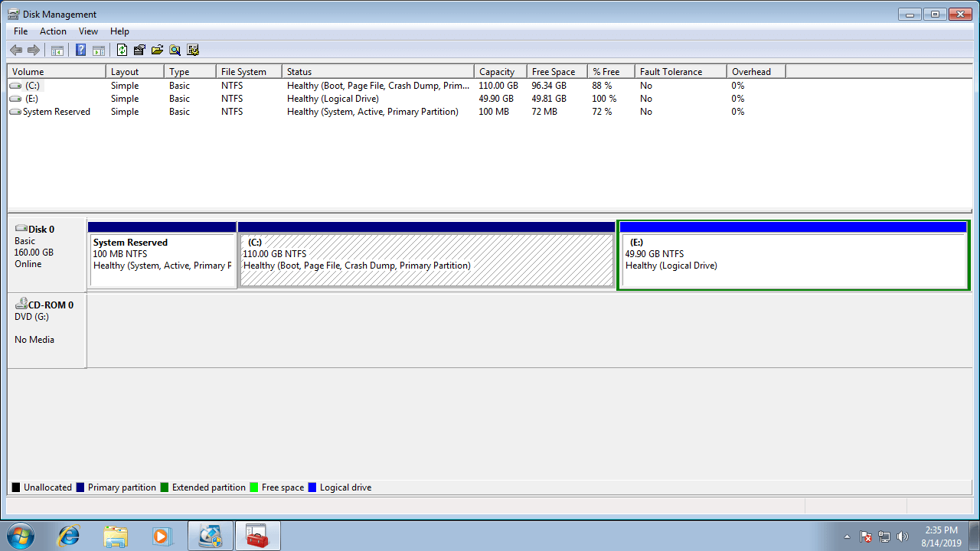Select the System Reserved partition block
980x551 pixels.
162,259
